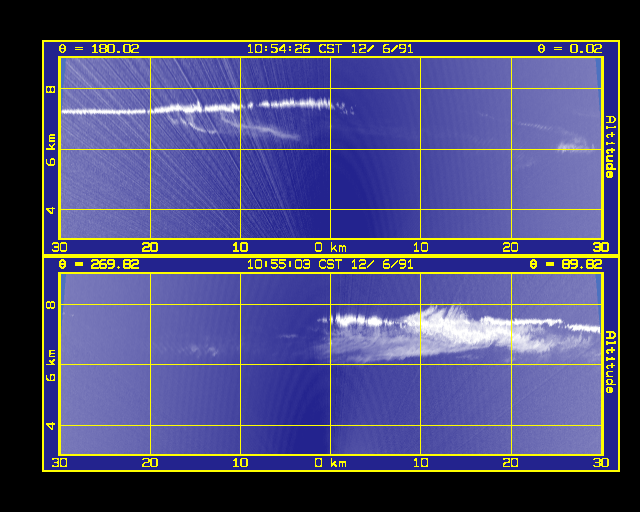Image resolution: width=640 pixels, height=512 pixels.
Task: Click the '0 km' range label under the upper panel
Action: pyautogui.click(x=331, y=247)
